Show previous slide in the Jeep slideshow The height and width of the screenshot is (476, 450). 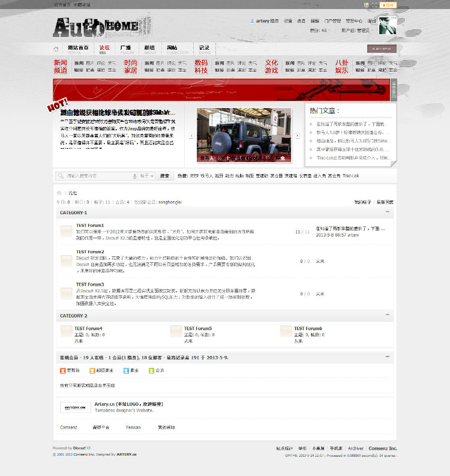click(x=191, y=136)
